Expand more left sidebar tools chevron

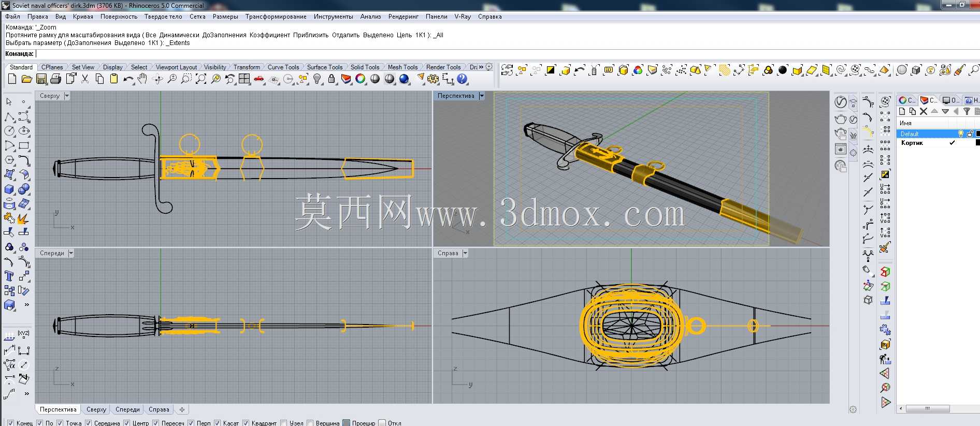coord(26,305)
